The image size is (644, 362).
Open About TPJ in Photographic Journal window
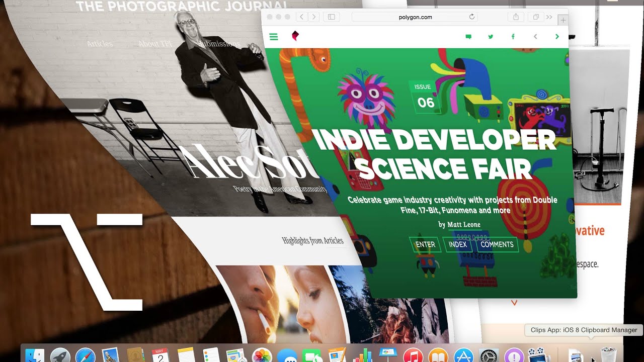pos(155,44)
